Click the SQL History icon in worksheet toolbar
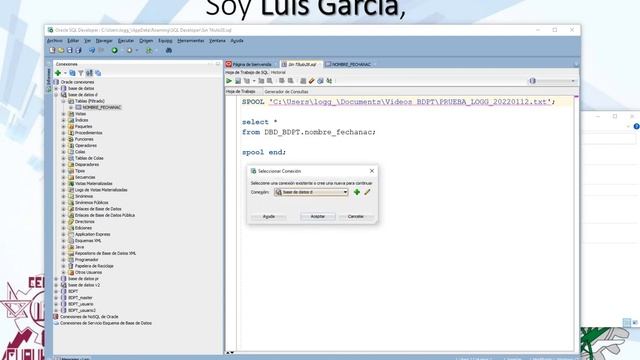This screenshot has height=360, width=640. coord(320,81)
